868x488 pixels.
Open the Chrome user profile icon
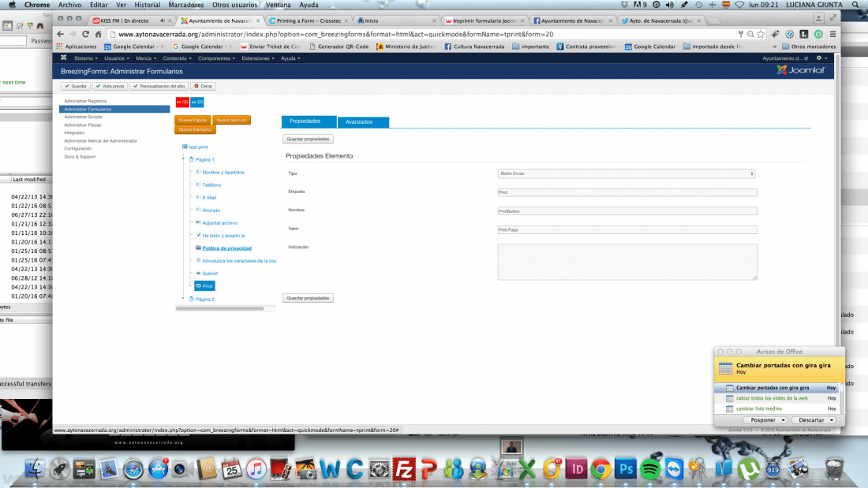[819, 20]
